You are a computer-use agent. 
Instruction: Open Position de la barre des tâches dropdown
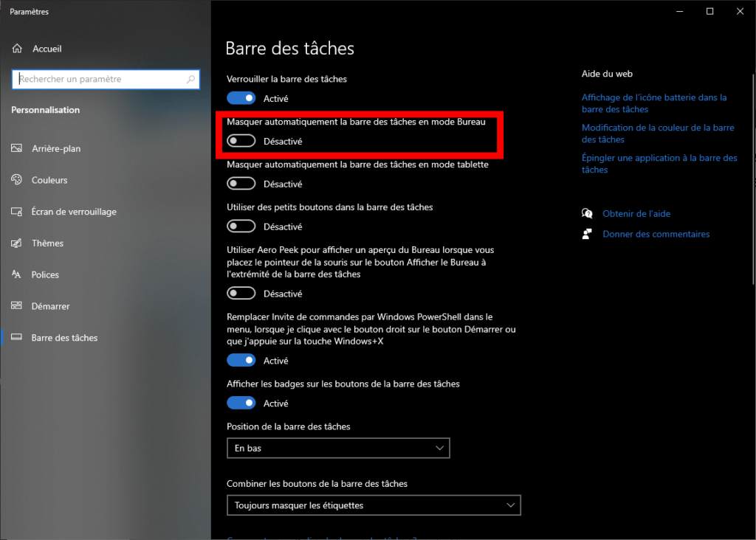(x=338, y=448)
